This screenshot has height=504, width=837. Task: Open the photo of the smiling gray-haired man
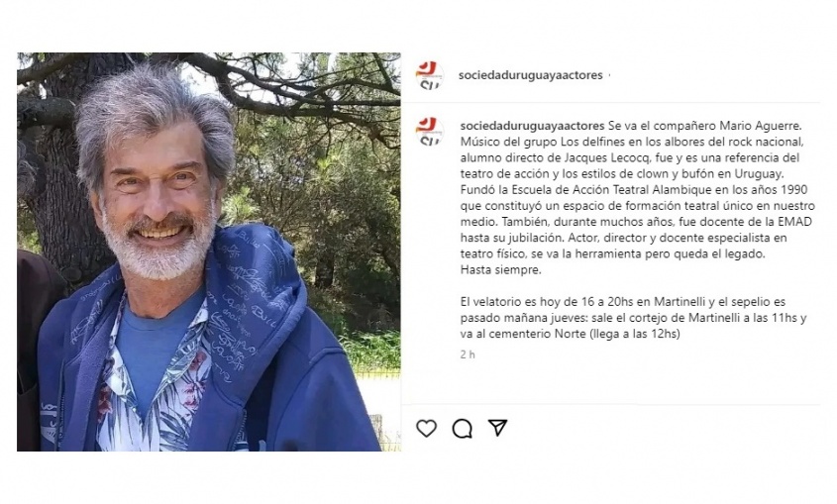(x=209, y=252)
